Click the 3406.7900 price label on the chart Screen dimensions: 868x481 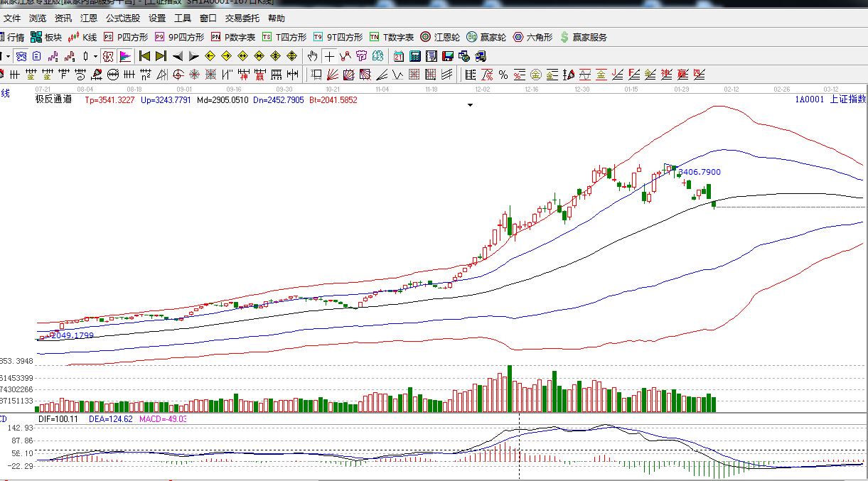[700, 172]
